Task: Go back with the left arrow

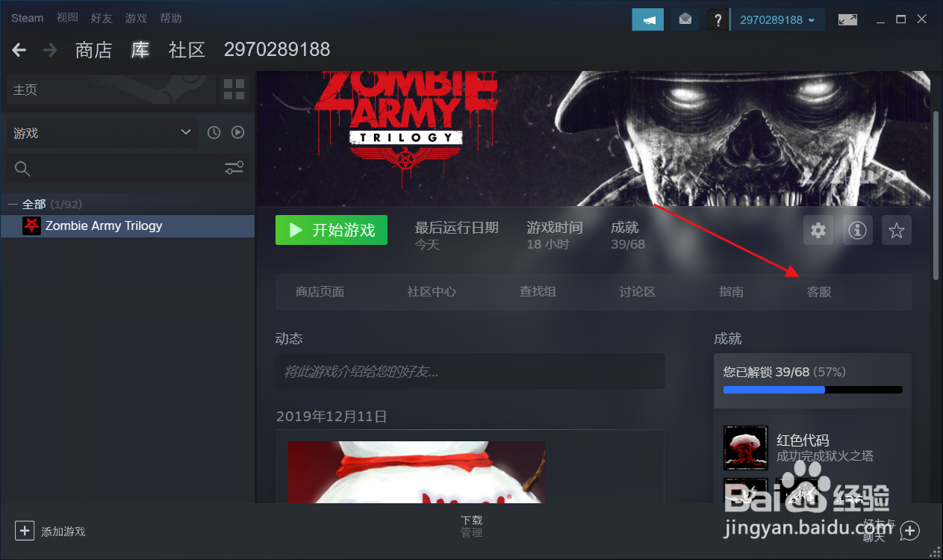Action: point(19,50)
